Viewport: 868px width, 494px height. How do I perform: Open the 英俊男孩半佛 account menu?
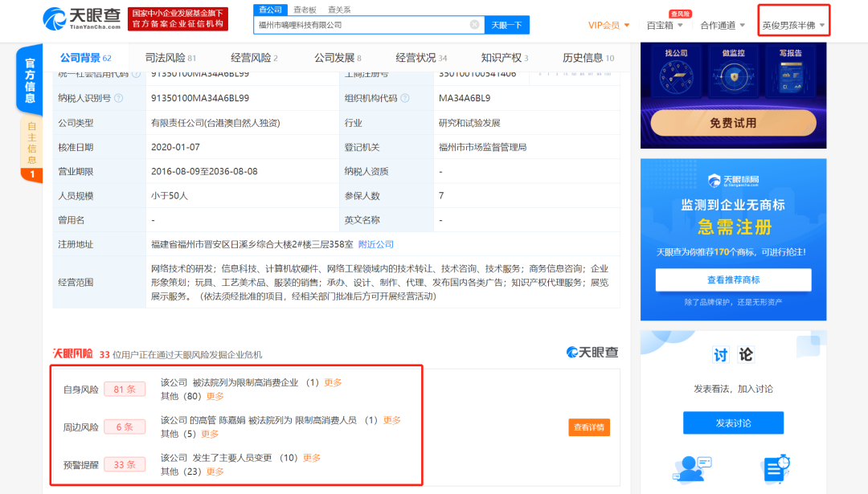click(793, 25)
